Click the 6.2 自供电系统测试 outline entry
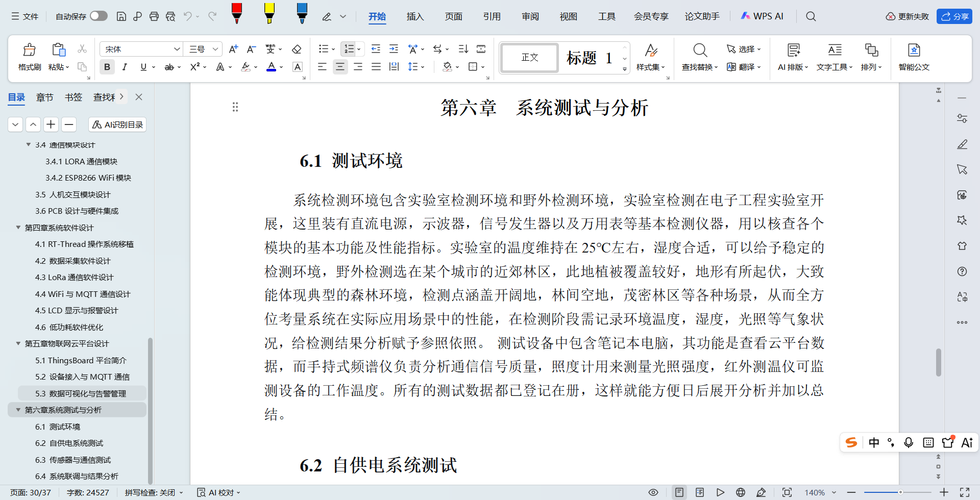 69,443
